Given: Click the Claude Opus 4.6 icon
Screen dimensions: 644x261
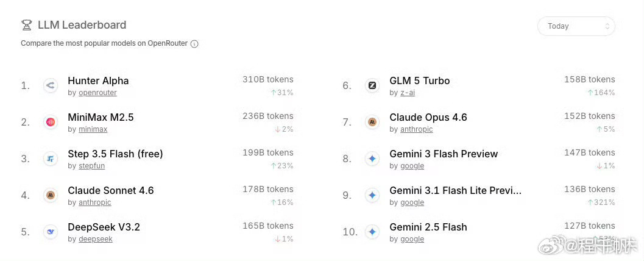Looking at the screenshot, I should pyautogui.click(x=372, y=123).
